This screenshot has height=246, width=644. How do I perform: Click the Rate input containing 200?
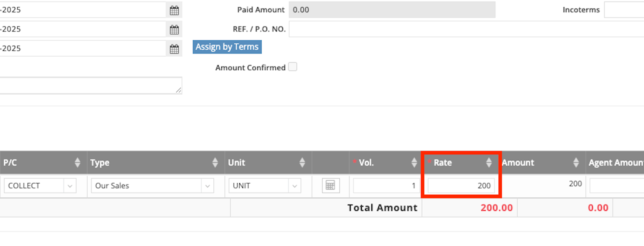click(x=461, y=186)
